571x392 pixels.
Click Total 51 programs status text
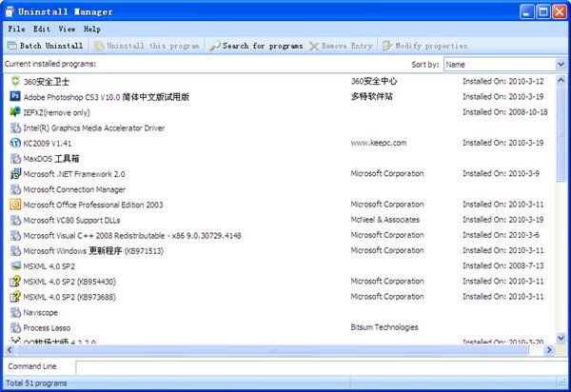[x=36, y=382]
